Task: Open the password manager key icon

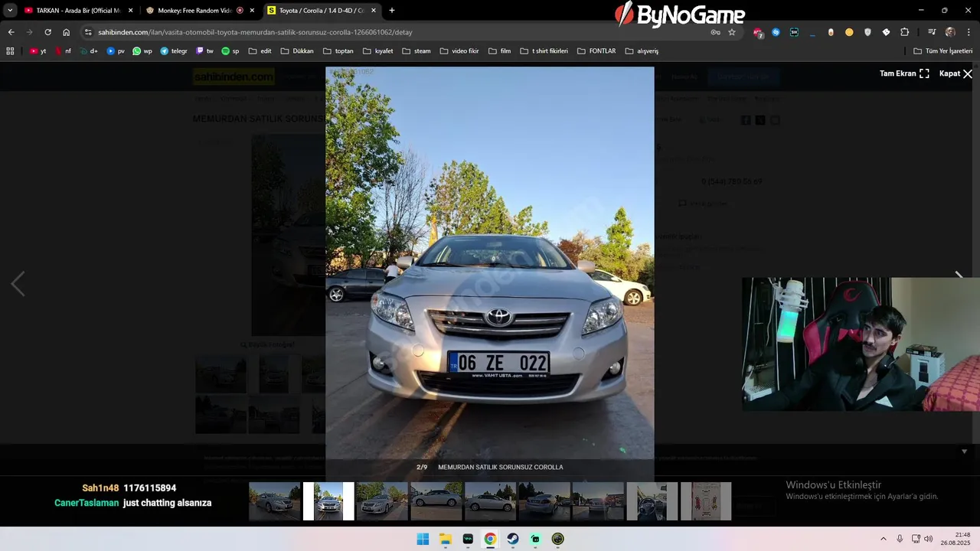Action: (715, 32)
